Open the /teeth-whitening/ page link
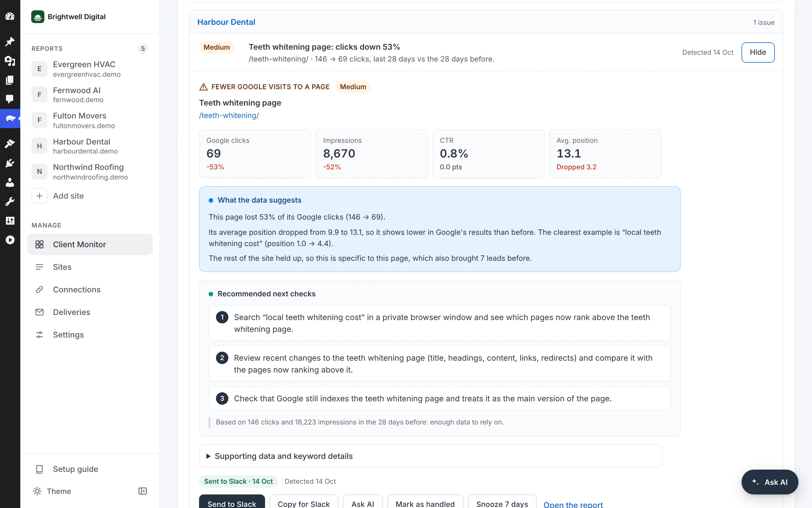The image size is (812, 508). tap(229, 116)
